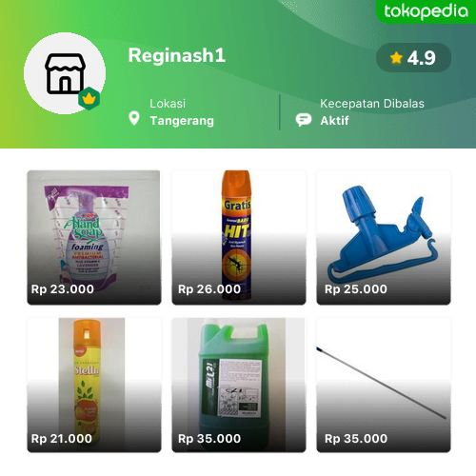Click the store avatar shop icon
The width and height of the screenshot is (476, 476).
coord(65,73)
